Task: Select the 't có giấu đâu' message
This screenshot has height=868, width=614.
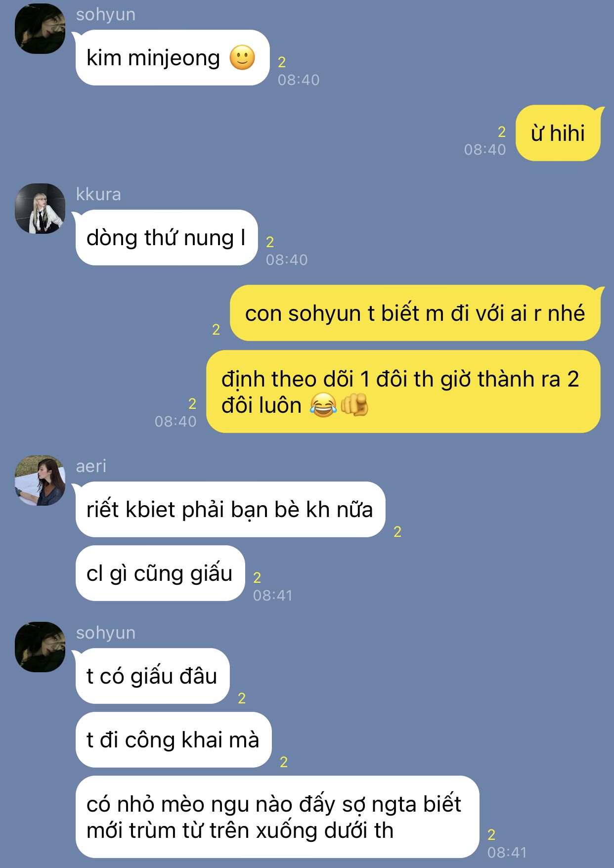Action: click(152, 676)
